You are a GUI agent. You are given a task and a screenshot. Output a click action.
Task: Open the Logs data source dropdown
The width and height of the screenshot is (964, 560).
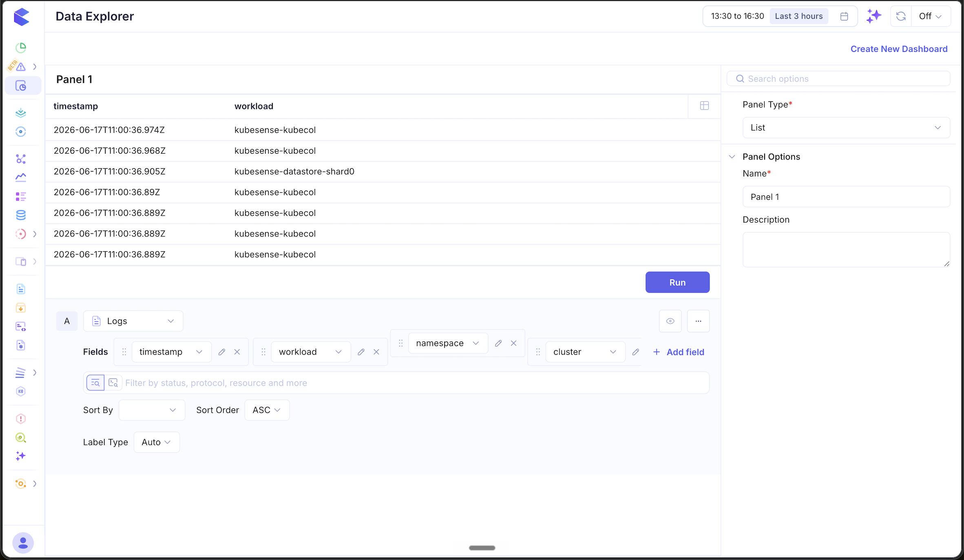133,321
